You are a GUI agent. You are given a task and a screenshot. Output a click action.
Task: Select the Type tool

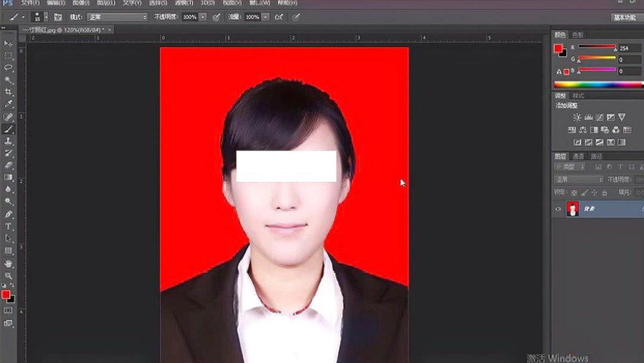pos(8,226)
